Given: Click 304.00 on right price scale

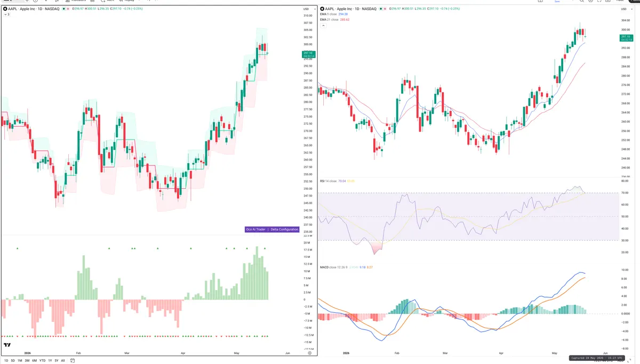Looking at the screenshot, I should [x=625, y=21].
